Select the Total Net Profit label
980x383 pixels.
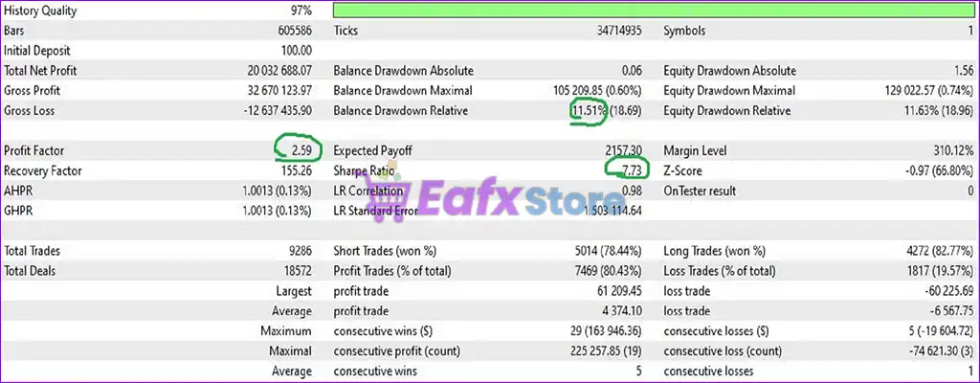click(x=40, y=71)
